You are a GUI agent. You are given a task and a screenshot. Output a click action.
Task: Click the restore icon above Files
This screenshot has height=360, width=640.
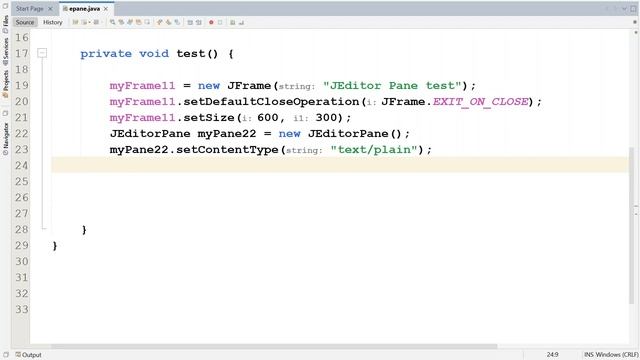(5, 6)
